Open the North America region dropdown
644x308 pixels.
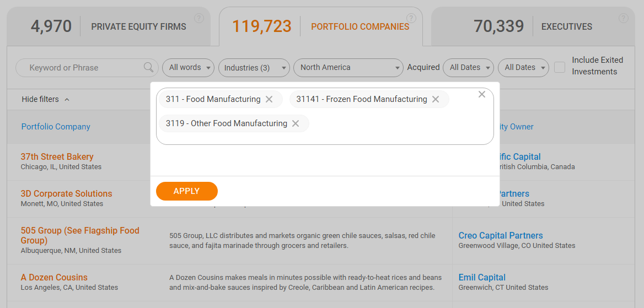click(x=348, y=67)
